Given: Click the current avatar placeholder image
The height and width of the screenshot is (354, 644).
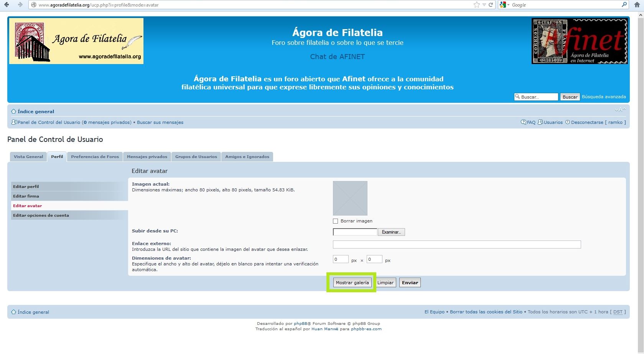Looking at the screenshot, I should (x=350, y=198).
